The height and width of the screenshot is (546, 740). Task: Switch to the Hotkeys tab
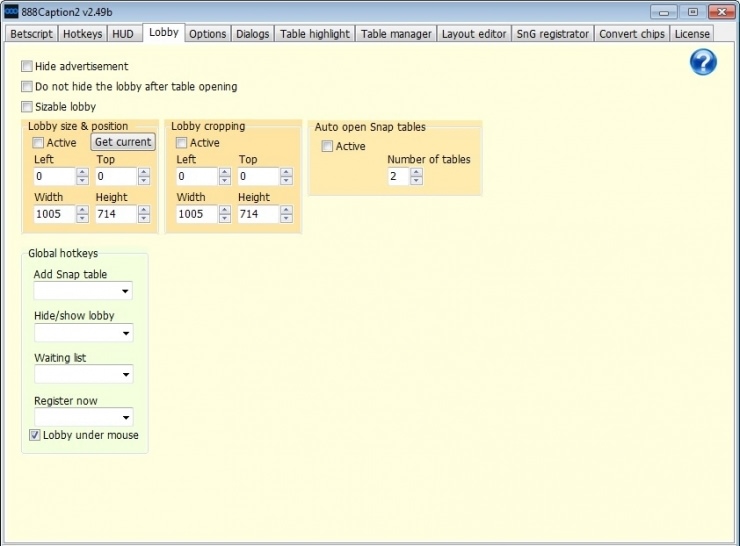pos(83,34)
